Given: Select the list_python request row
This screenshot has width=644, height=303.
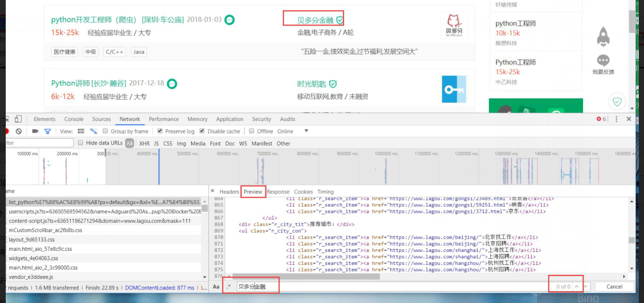Looking at the screenshot, I should pos(104,202).
